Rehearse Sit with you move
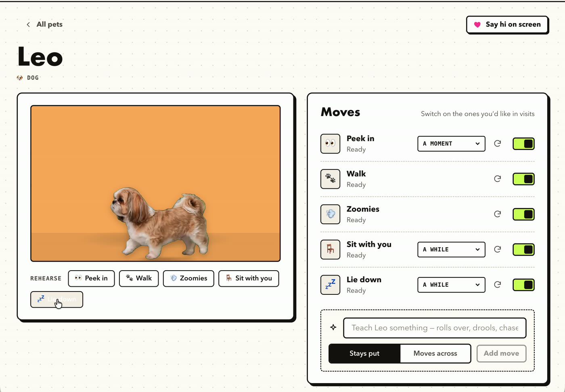Screen dimensions: 565x392 coord(249,278)
